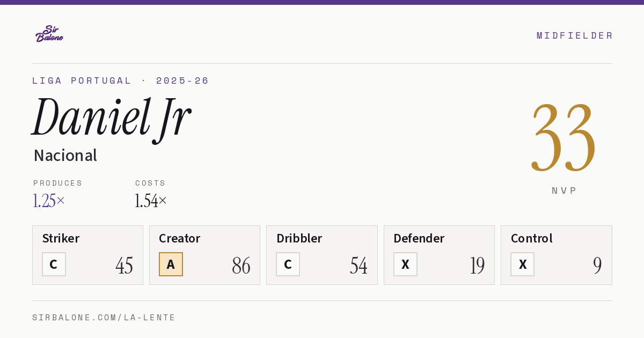This screenshot has height=338, width=644.
Task: Click the Control score 9
Action: pyautogui.click(x=597, y=266)
